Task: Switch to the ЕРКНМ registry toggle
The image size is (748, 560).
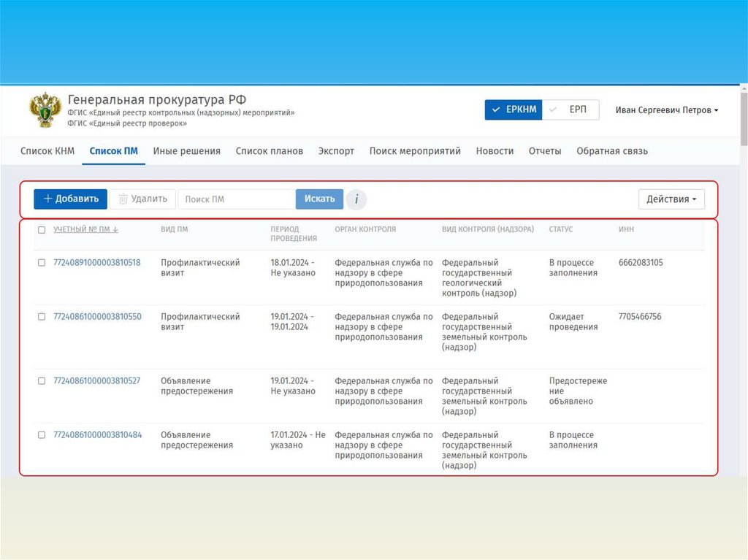Action: (514, 110)
